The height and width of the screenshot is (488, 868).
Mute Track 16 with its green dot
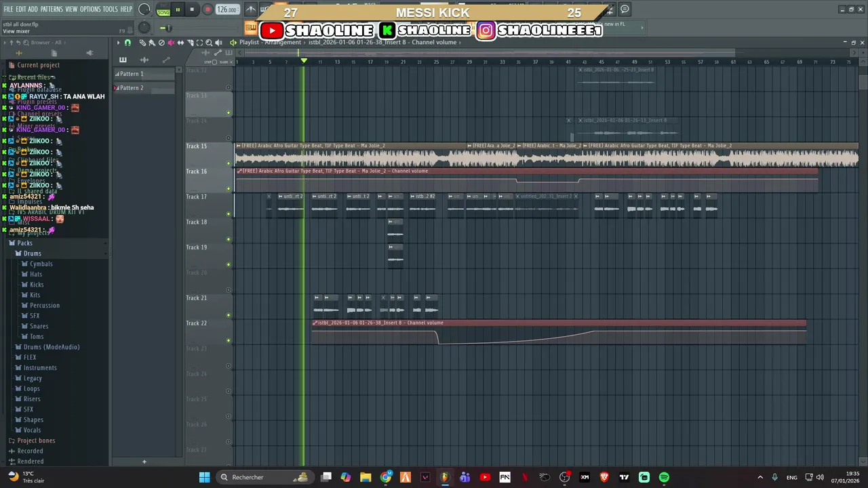[229, 188]
